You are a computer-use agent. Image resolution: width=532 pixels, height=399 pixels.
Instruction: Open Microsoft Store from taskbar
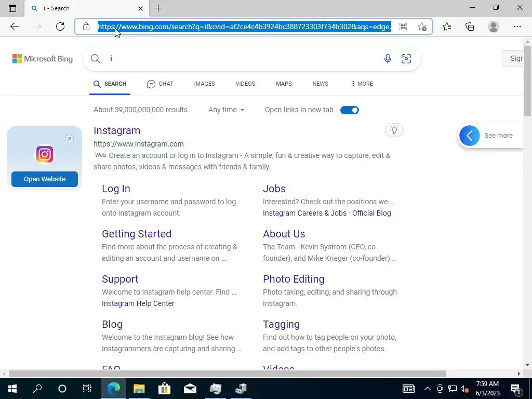coord(164,389)
